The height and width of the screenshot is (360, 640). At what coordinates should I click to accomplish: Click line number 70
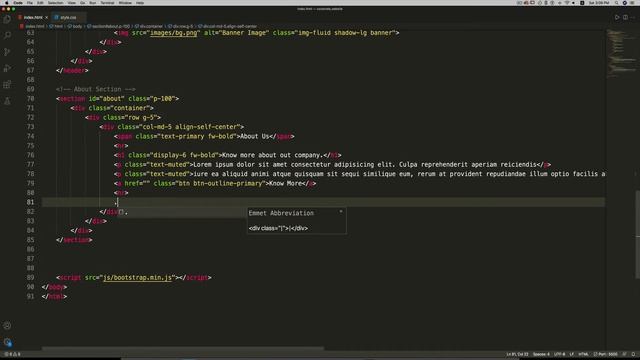pyautogui.click(x=30, y=98)
